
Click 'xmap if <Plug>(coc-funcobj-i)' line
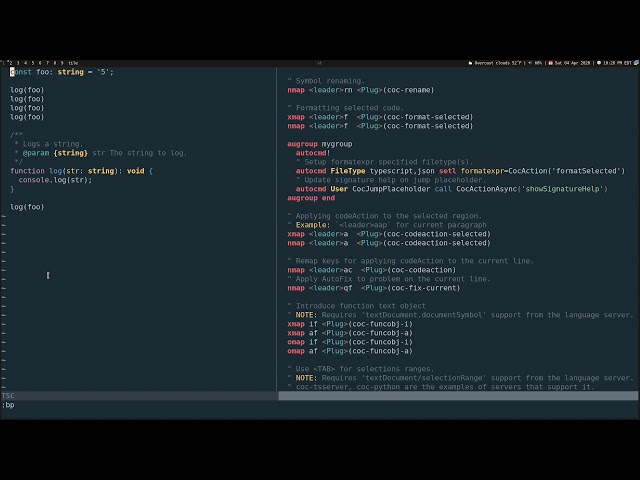[x=350, y=324]
